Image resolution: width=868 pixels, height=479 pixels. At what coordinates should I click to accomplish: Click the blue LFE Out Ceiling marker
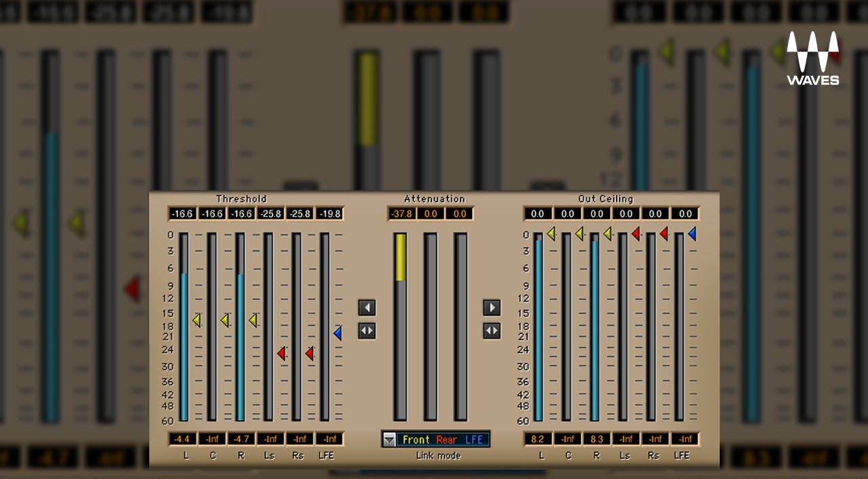pyautogui.click(x=692, y=234)
